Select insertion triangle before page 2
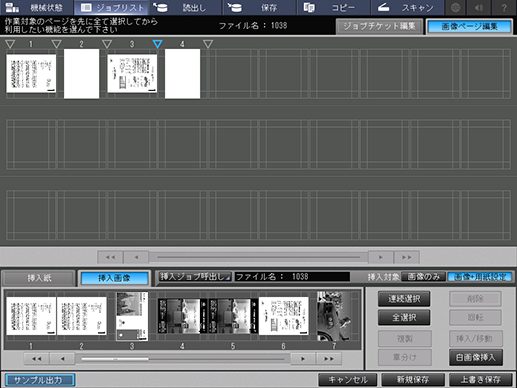The image size is (517, 388). [57, 44]
